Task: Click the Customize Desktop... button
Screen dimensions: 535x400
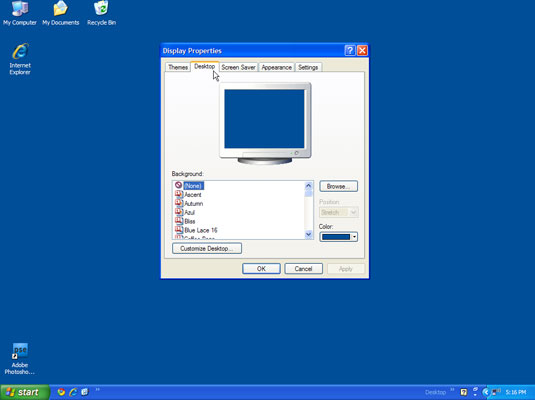Action: 207,248
